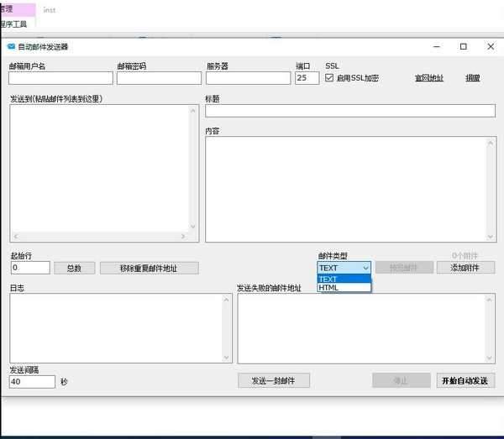Click the 标题 subject field
Viewport: 504px width, 439px height.
(350, 111)
